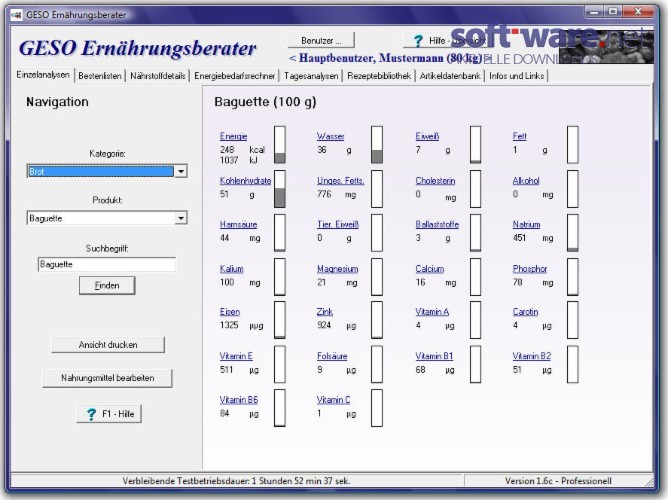Viewport: 668px width, 500px height.
Task: Open the Kohlenhydrate link
Action: coord(245,181)
